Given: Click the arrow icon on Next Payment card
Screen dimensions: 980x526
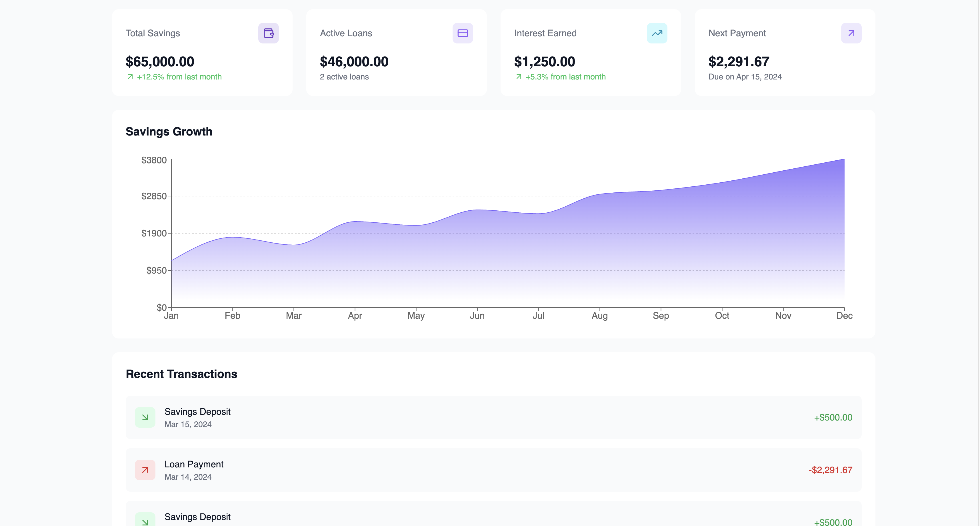Looking at the screenshot, I should 851,33.
